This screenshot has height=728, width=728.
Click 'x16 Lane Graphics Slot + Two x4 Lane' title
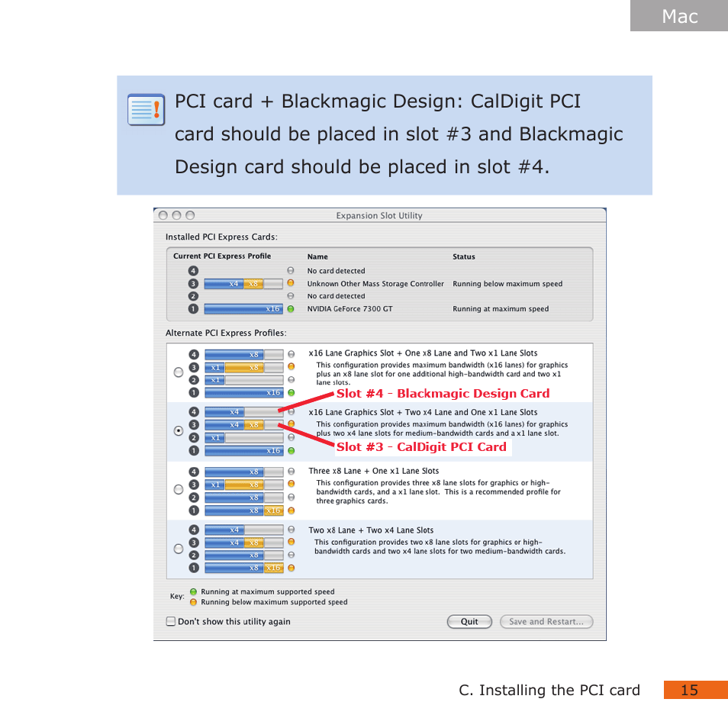click(423, 412)
